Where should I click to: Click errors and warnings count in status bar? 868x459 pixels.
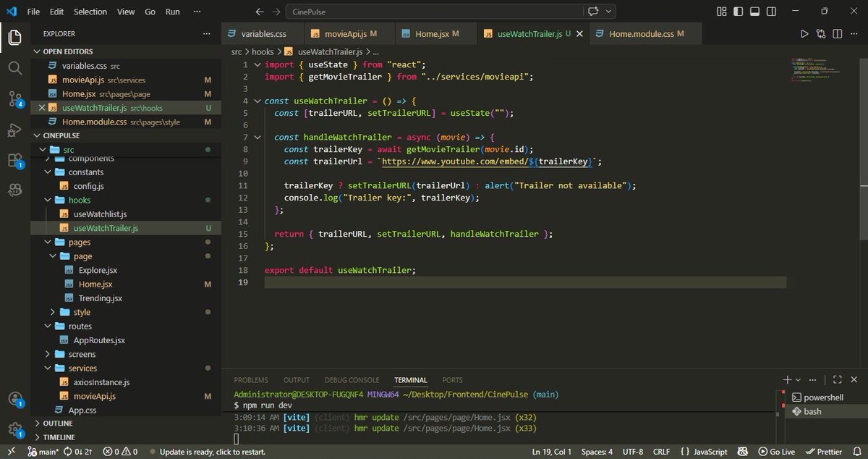point(120,451)
